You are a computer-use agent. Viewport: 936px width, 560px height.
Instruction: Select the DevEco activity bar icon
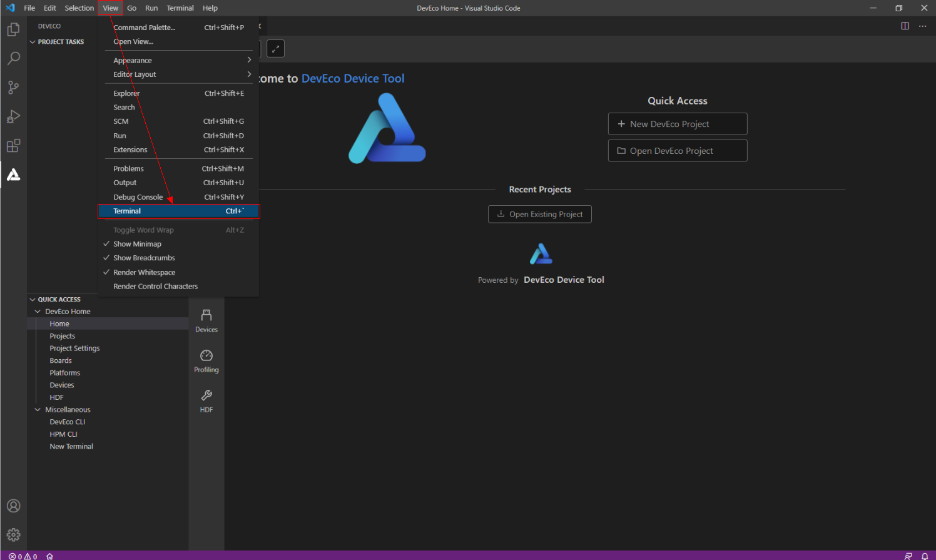tap(13, 175)
